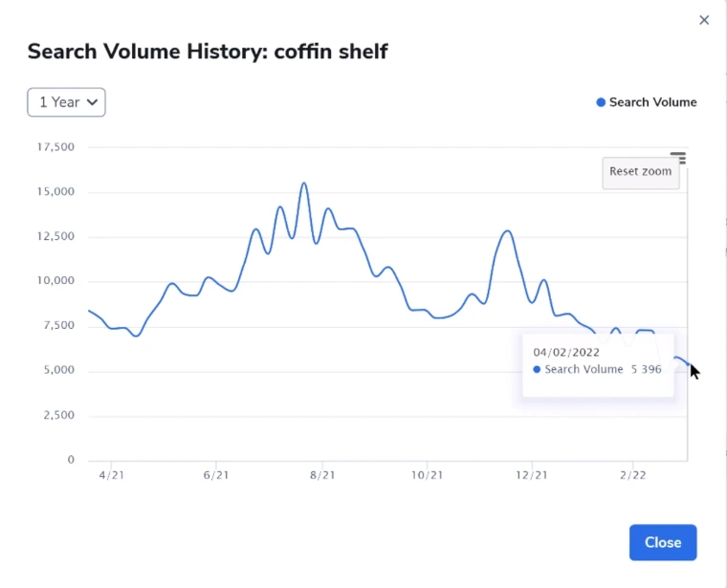Select the 6/21 x-axis label
Screen dimensions: 727x588
[x=216, y=475]
